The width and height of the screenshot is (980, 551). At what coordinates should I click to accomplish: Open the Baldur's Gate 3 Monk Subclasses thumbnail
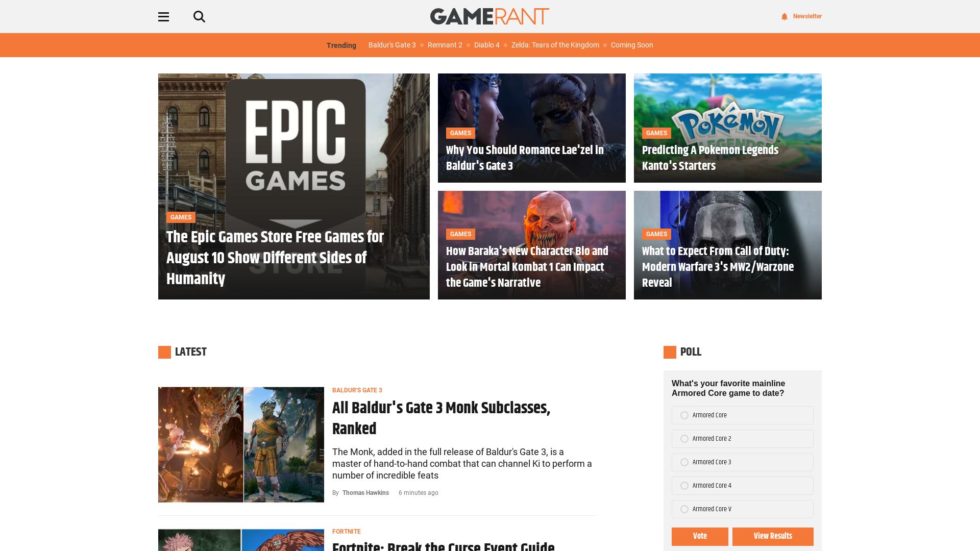[241, 444]
